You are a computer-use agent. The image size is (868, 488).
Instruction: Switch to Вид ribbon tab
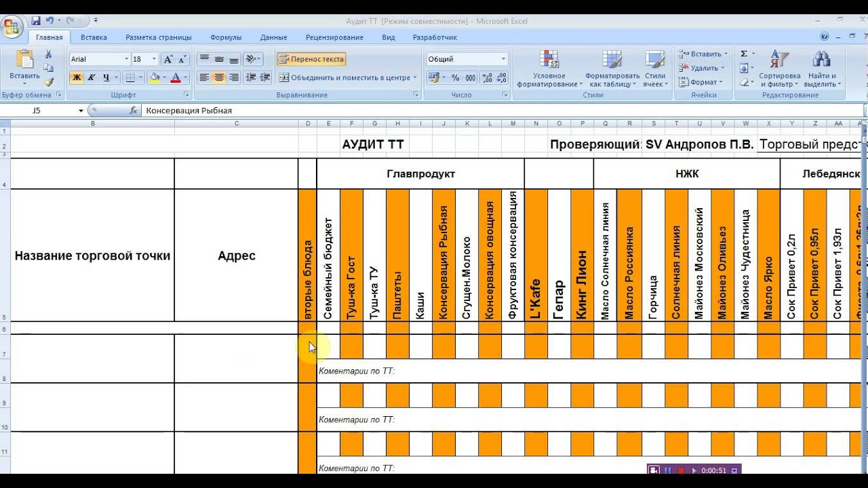coord(388,37)
